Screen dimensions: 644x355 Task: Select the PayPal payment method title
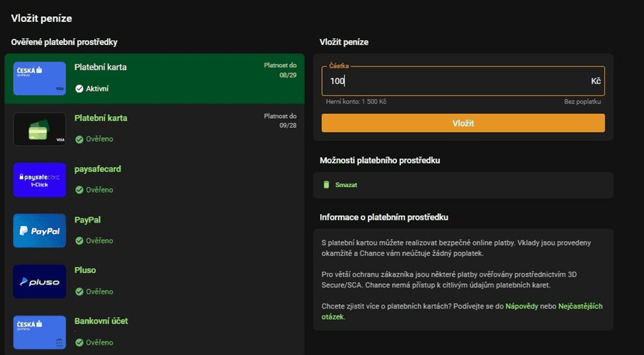click(87, 220)
